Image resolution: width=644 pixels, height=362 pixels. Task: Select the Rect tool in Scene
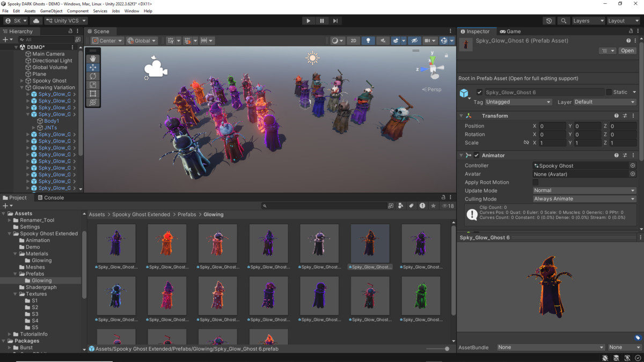93,93
